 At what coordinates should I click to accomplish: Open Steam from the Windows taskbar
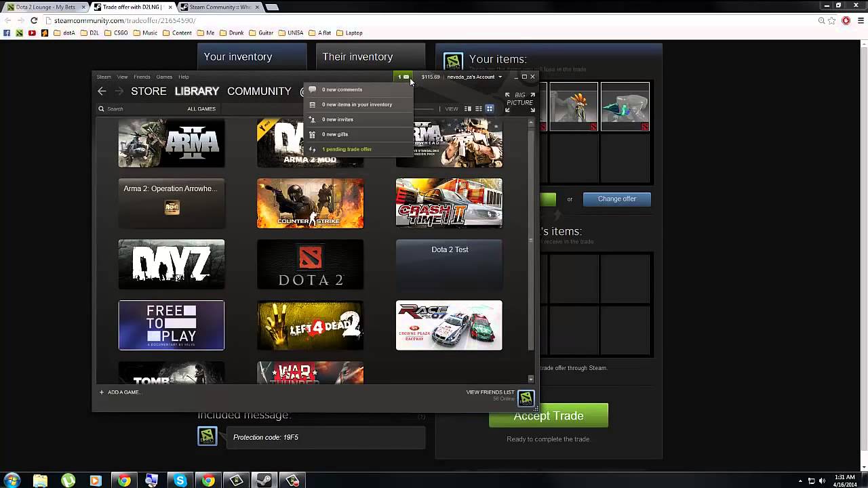(x=264, y=481)
